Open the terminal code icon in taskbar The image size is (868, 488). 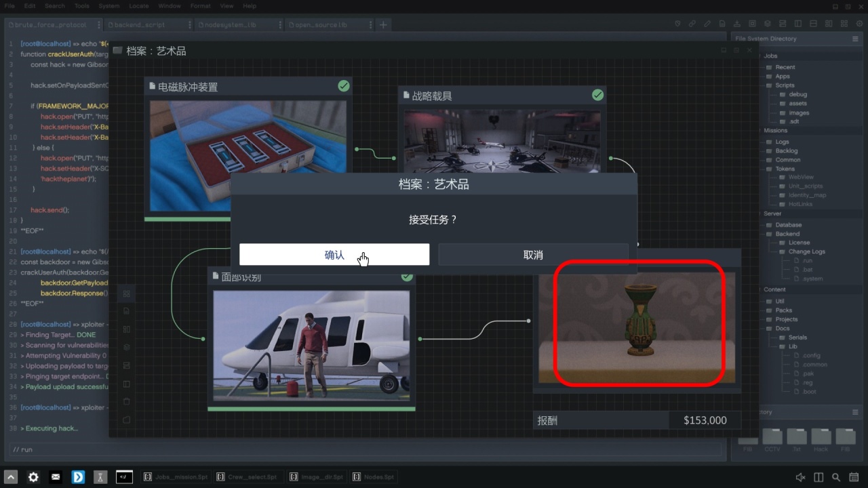pyautogui.click(x=124, y=477)
